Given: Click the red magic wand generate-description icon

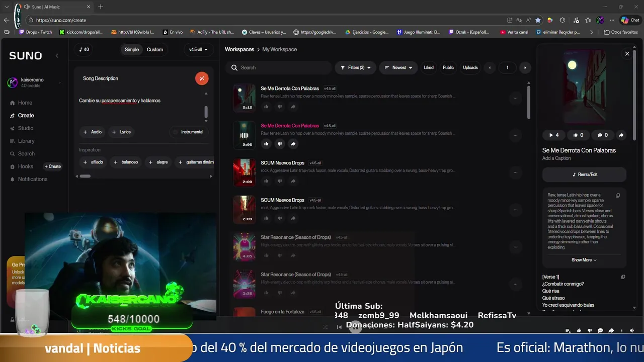Looking at the screenshot, I should (202, 78).
